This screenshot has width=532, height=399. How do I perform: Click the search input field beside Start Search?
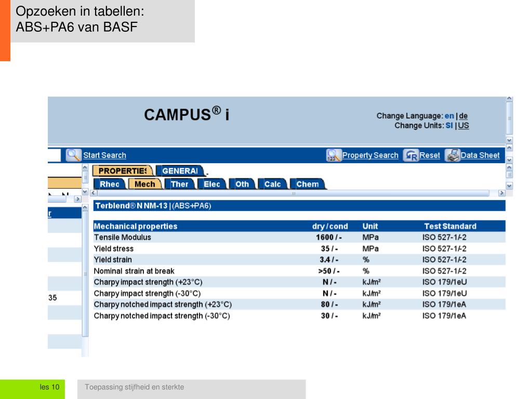tap(54, 155)
